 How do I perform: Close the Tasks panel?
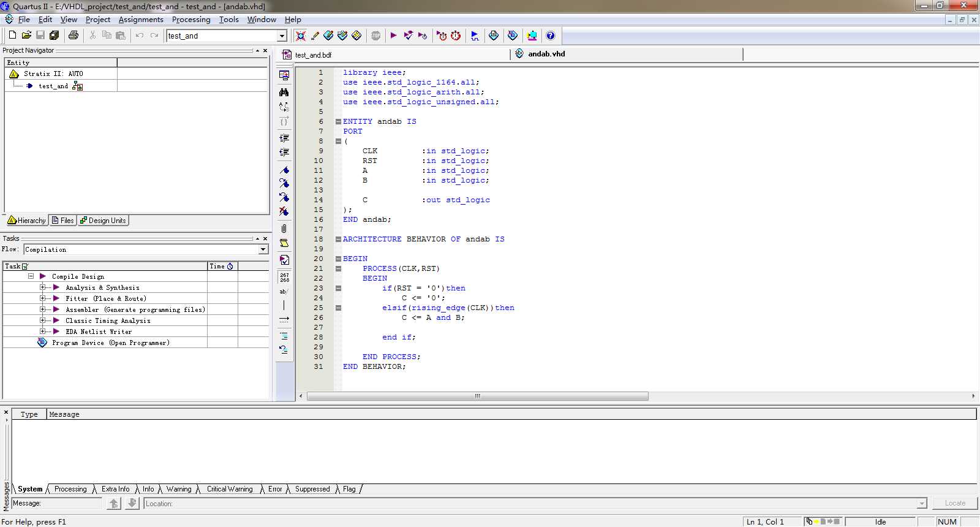coord(265,238)
